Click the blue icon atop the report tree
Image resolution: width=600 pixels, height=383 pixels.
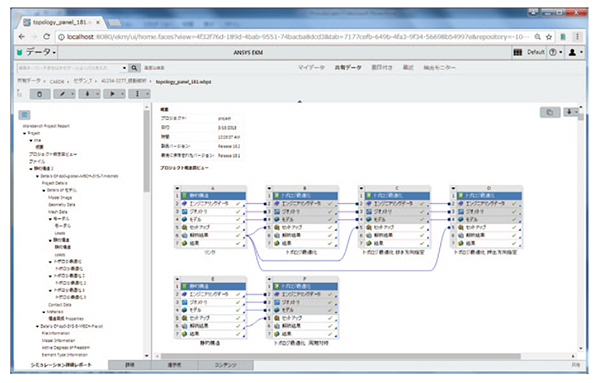tap(24, 115)
